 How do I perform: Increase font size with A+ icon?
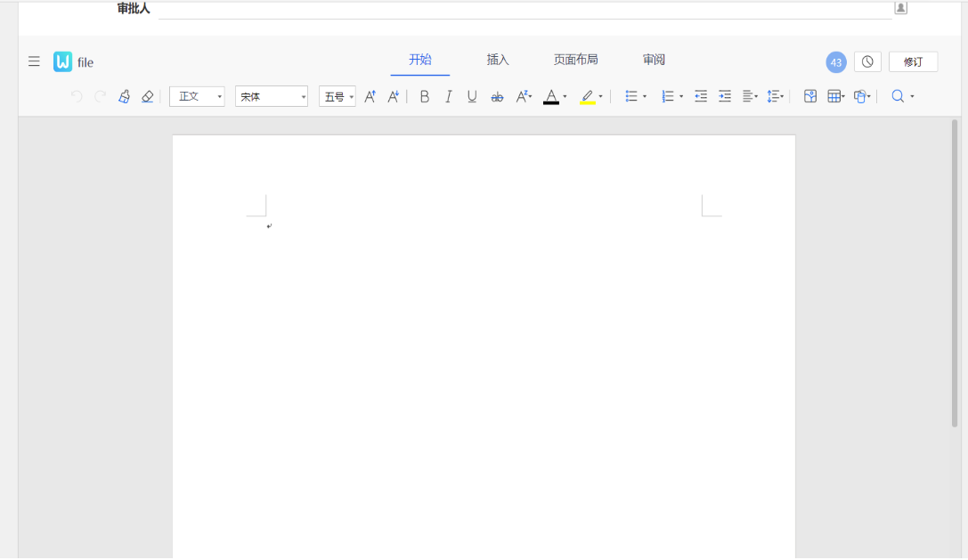tap(370, 96)
